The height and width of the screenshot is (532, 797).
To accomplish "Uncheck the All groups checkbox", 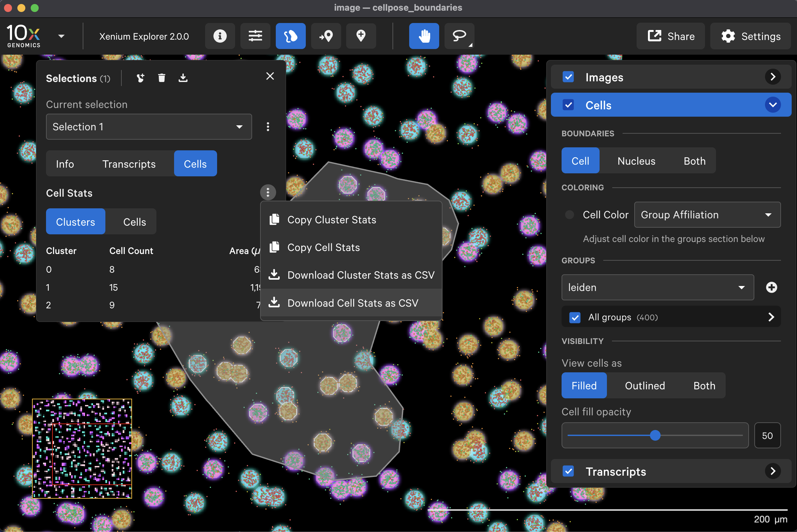I will (x=575, y=317).
